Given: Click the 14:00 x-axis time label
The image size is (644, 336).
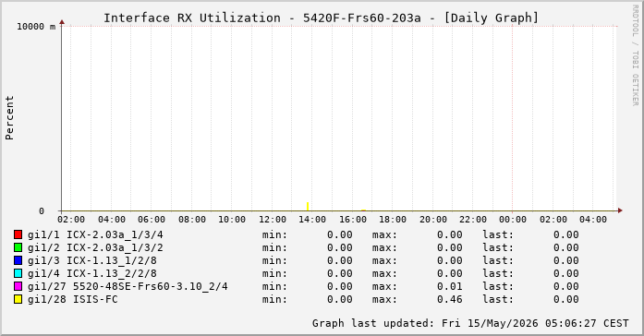Looking at the screenshot, I should coord(312,220).
